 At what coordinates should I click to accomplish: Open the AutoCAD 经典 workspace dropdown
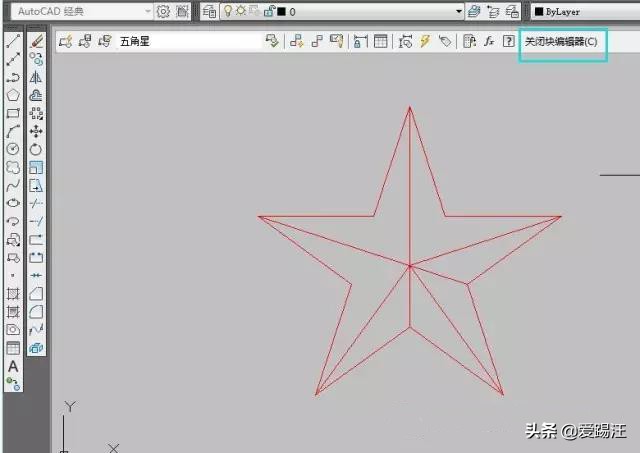[x=83, y=11]
